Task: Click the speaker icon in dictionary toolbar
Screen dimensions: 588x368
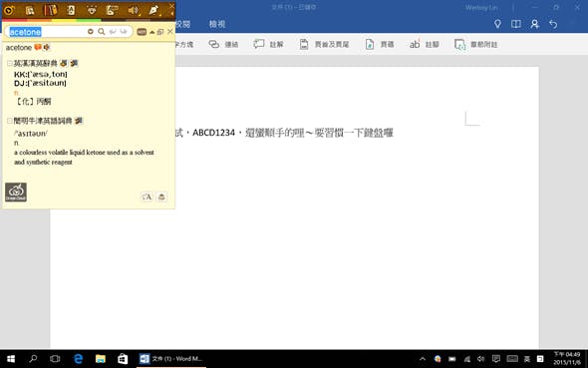Action: click(x=133, y=11)
